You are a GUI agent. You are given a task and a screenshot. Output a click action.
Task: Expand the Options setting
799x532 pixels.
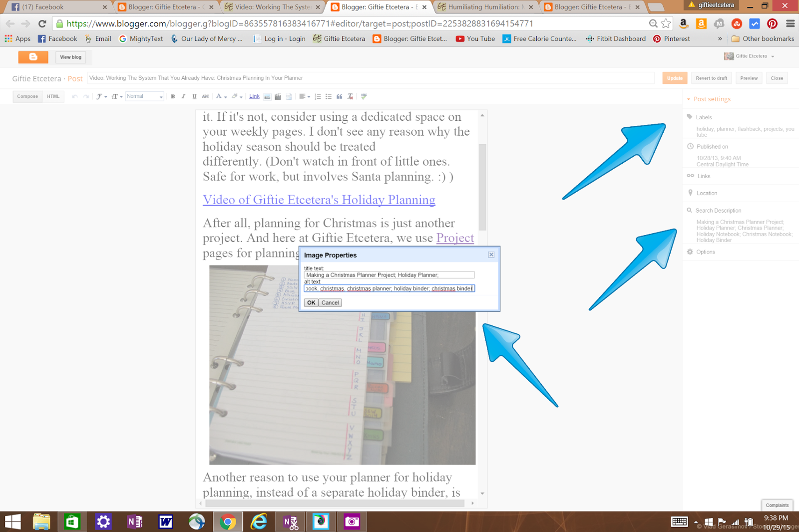tap(701, 252)
